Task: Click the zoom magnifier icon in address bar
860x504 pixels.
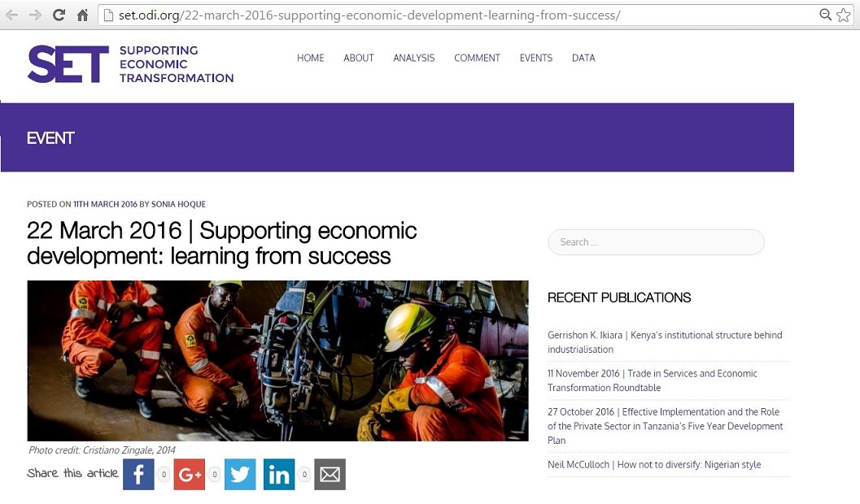Action: coord(825,15)
